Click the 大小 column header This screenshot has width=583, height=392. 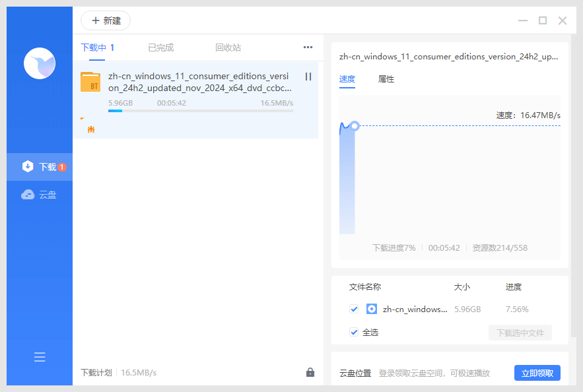click(462, 287)
